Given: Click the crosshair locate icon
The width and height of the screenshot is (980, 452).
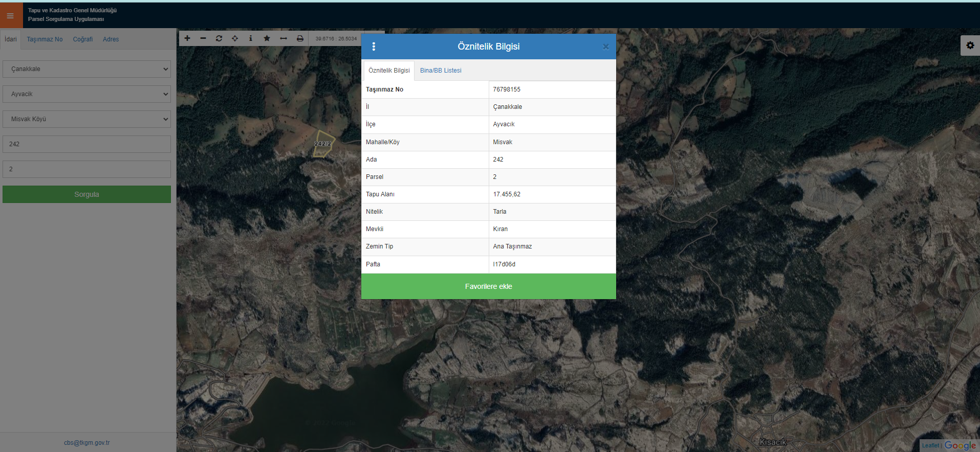Looking at the screenshot, I should (x=235, y=38).
